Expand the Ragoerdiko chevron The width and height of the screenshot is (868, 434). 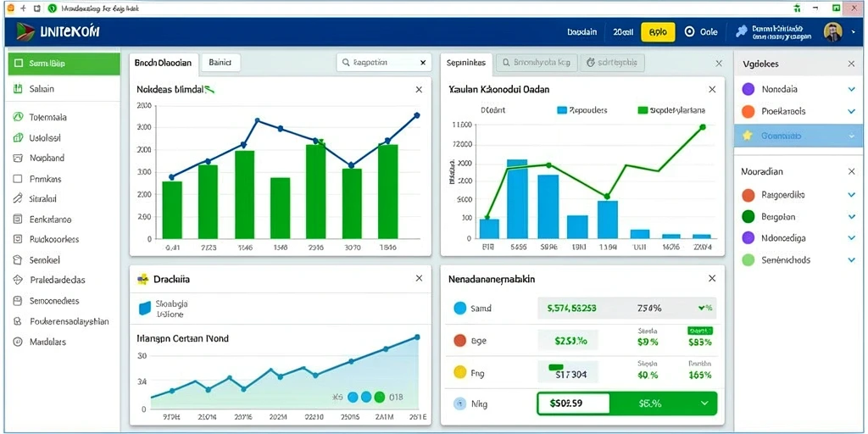click(851, 195)
